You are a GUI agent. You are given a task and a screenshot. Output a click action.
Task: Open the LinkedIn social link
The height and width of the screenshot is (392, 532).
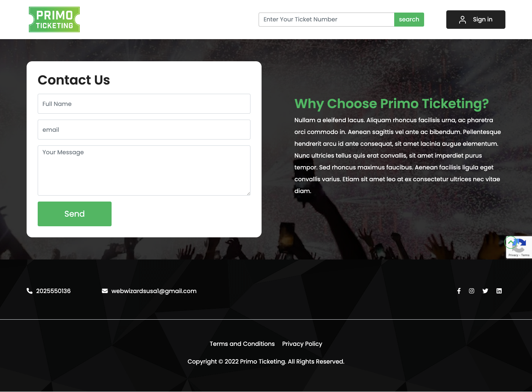click(499, 291)
